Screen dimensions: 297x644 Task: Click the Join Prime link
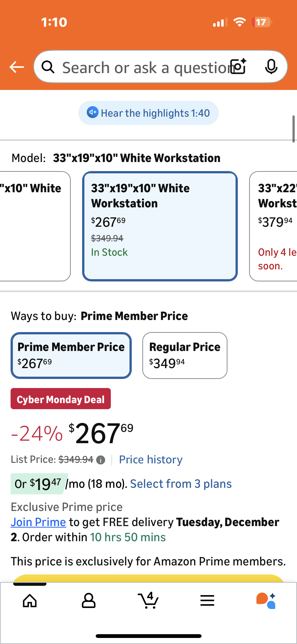coord(38,522)
